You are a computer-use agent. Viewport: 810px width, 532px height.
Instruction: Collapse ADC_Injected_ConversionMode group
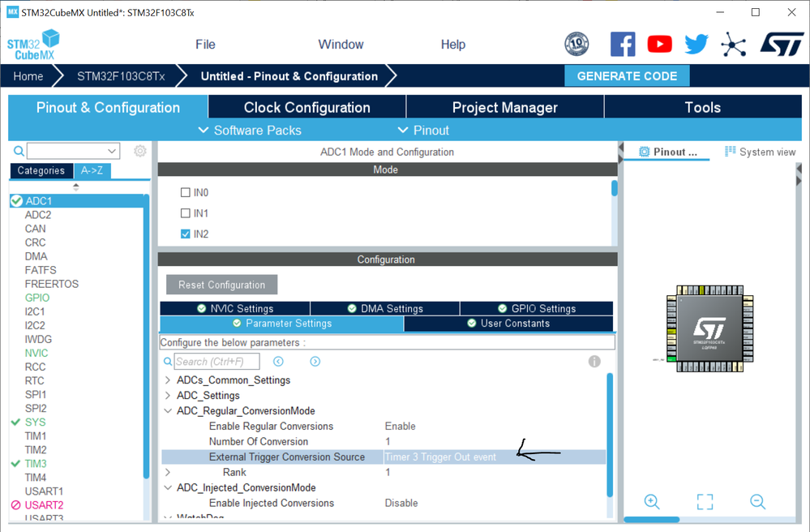coord(167,487)
